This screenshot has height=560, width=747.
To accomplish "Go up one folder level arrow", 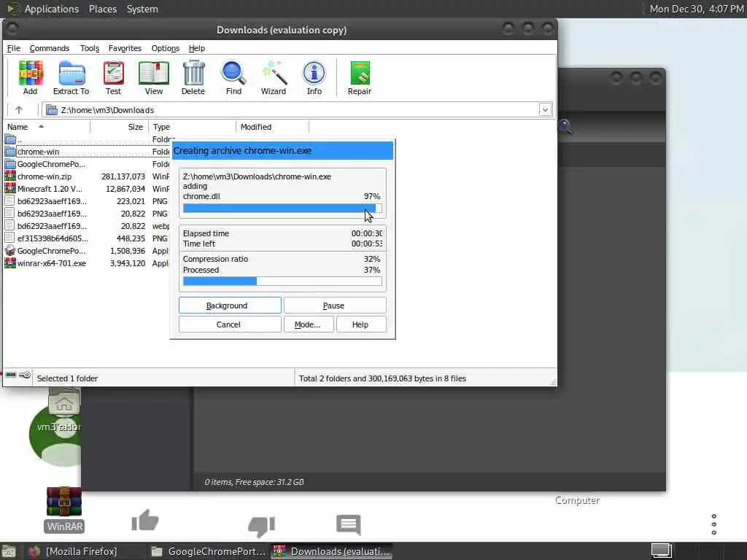I will (x=18, y=110).
